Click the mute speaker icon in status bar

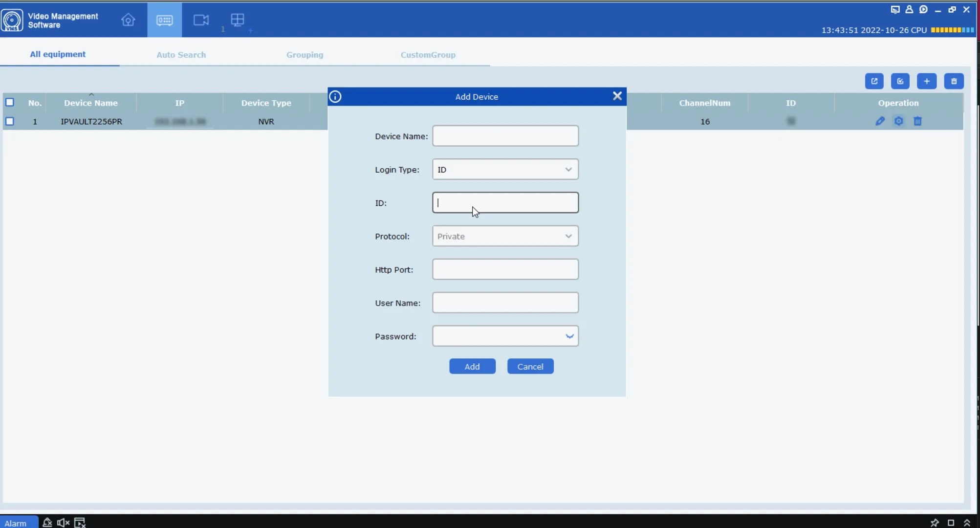(63, 523)
